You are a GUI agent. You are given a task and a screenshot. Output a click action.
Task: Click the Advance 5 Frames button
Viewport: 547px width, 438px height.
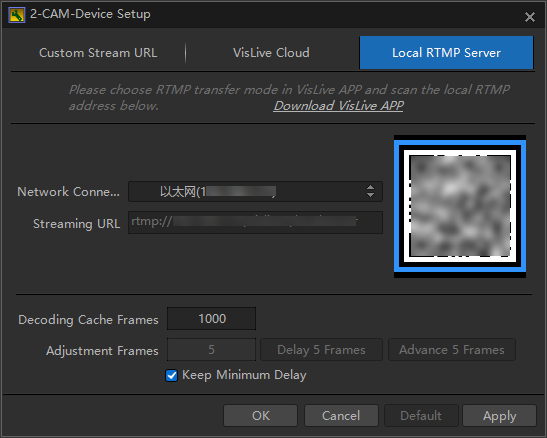tap(452, 349)
